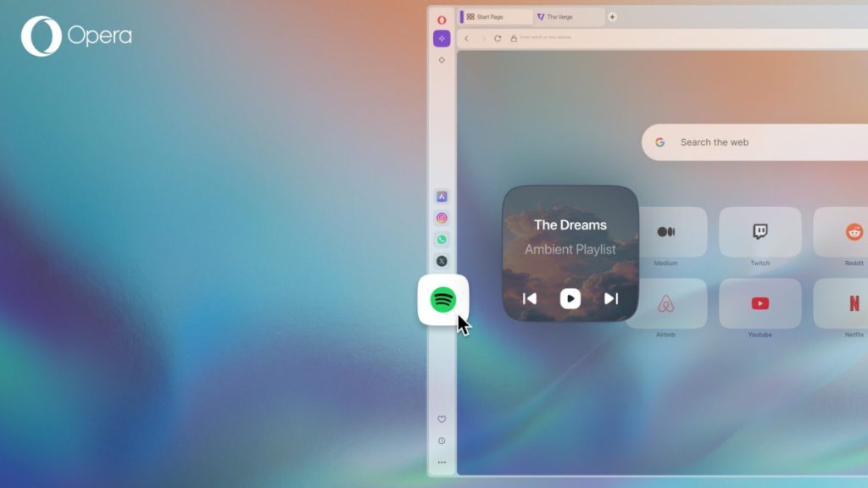Click the Opera logo menu button
868x488 pixels.
coord(442,18)
